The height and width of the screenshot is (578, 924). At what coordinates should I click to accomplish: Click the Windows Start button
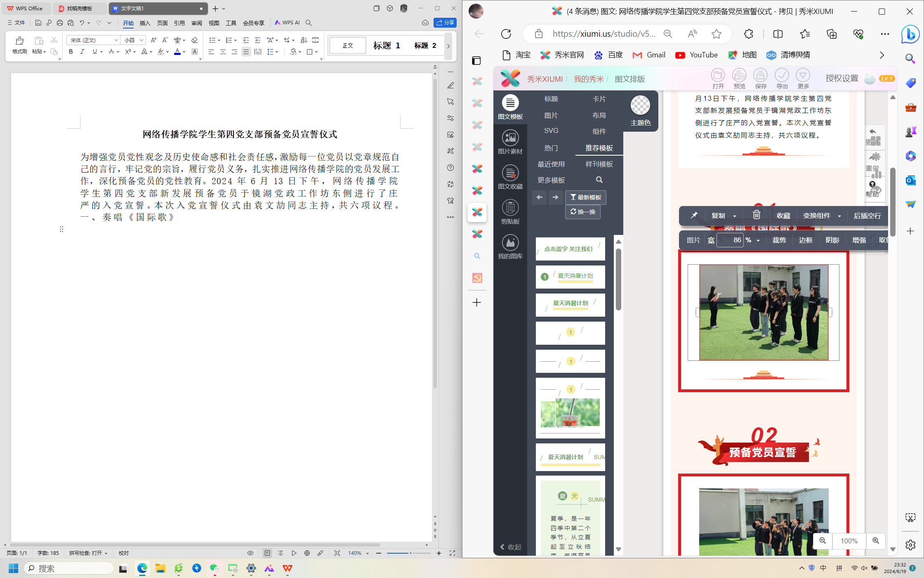pos(13,569)
